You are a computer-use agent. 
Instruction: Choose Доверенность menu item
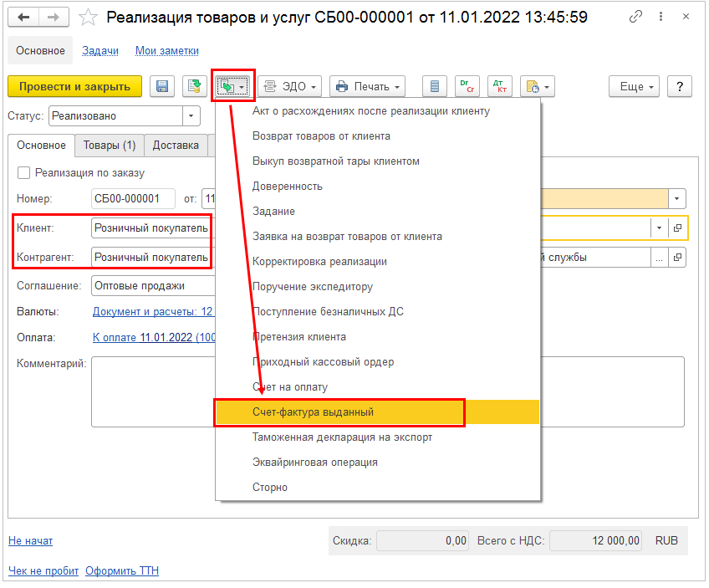coord(378,187)
